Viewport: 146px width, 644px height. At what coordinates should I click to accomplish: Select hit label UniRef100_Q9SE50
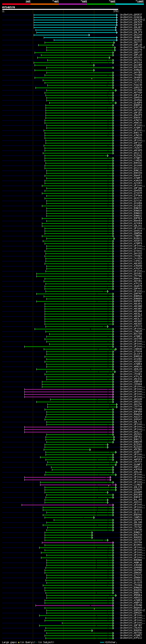pos(131,30)
